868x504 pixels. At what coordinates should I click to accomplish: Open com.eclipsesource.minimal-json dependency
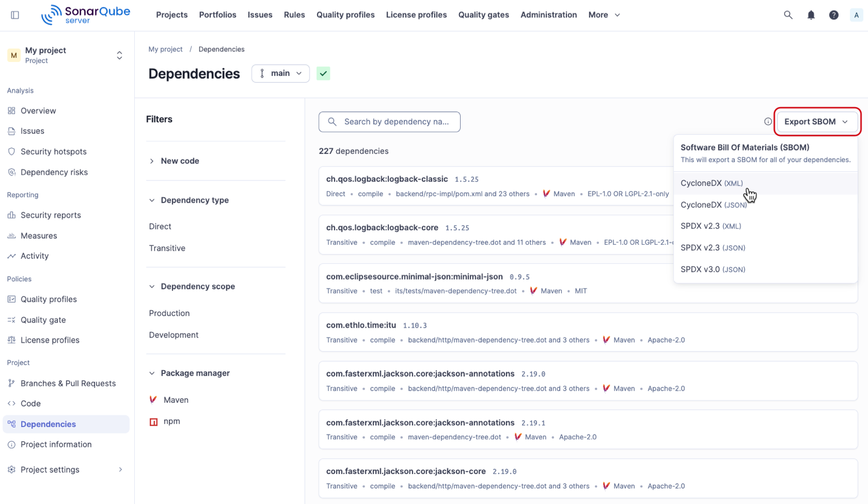pos(415,277)
